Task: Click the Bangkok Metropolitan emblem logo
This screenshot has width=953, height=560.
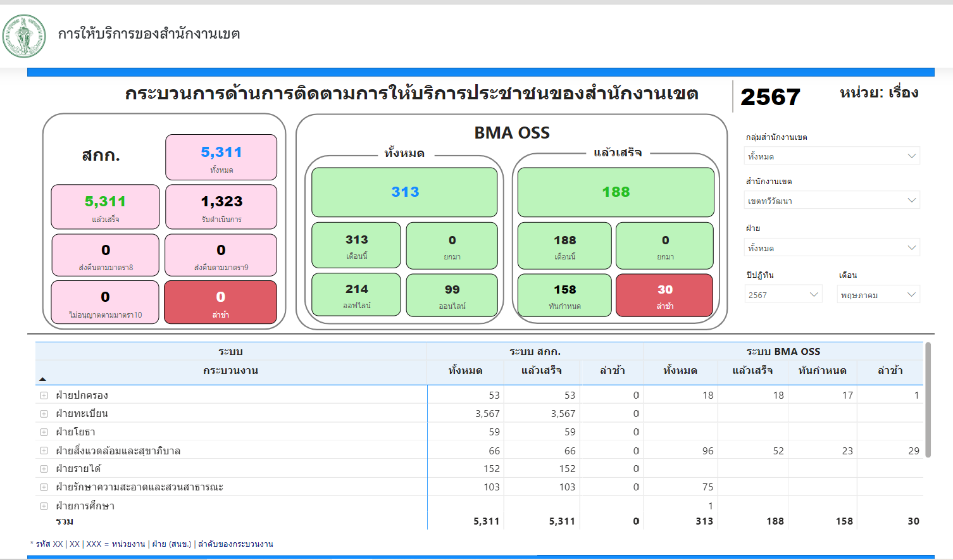Action: point(24,36)
